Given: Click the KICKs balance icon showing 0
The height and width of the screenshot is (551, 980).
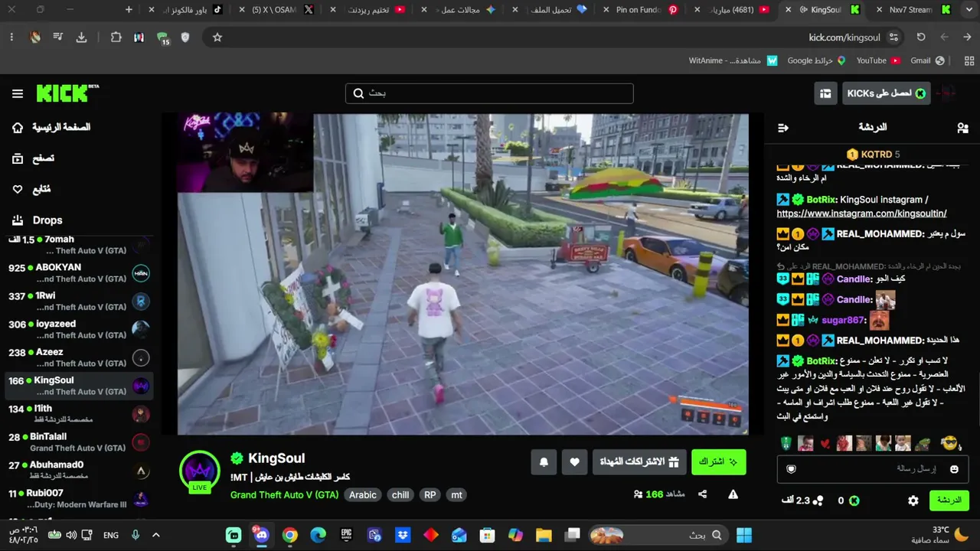Looking at the screenshot, I should pos(854,500).
